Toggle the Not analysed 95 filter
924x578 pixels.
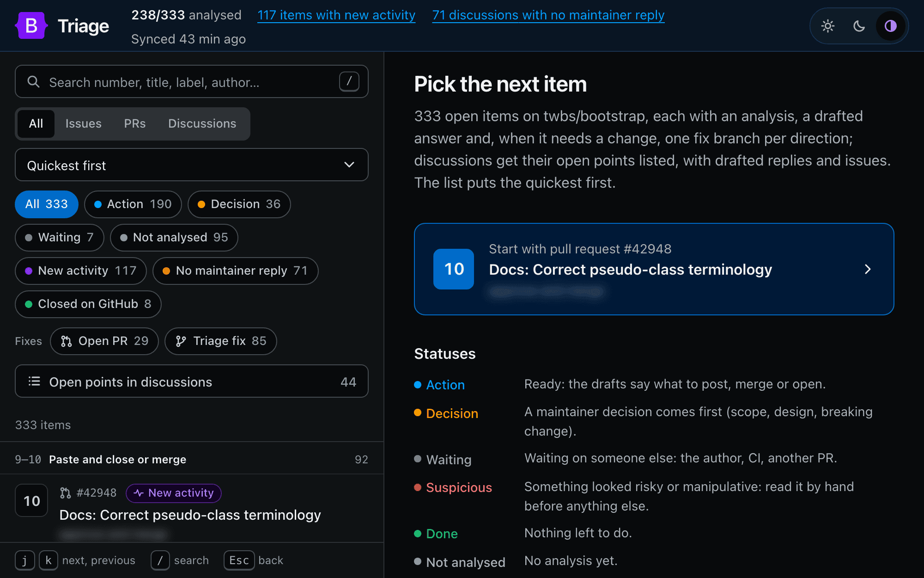point(174,237)
